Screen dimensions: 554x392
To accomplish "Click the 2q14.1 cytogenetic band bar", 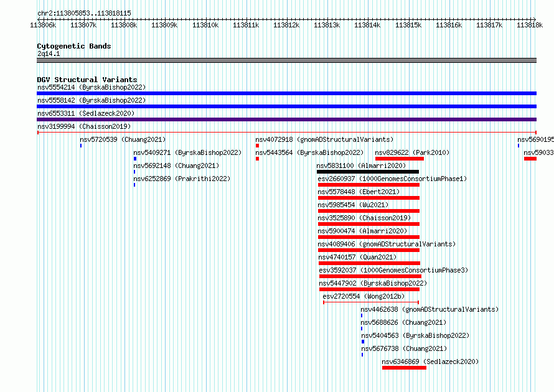I will click(x=286, y=60).
